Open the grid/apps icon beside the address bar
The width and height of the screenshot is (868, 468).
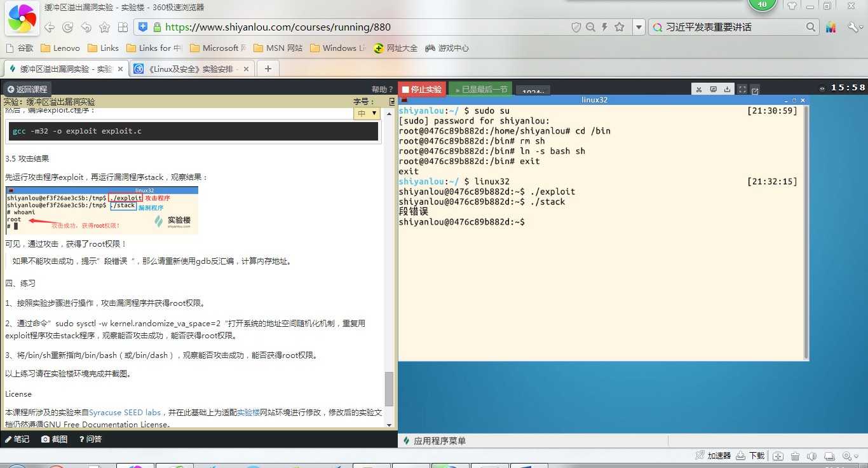click(123, 27)
